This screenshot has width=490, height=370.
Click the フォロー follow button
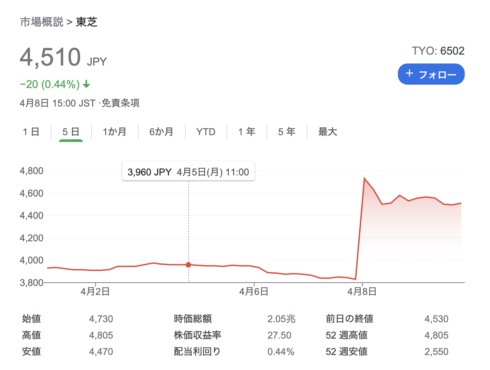(431, 74)
